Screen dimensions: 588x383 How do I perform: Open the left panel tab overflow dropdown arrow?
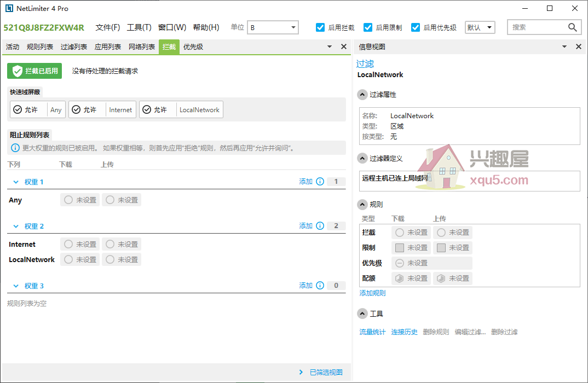point(330,47)
